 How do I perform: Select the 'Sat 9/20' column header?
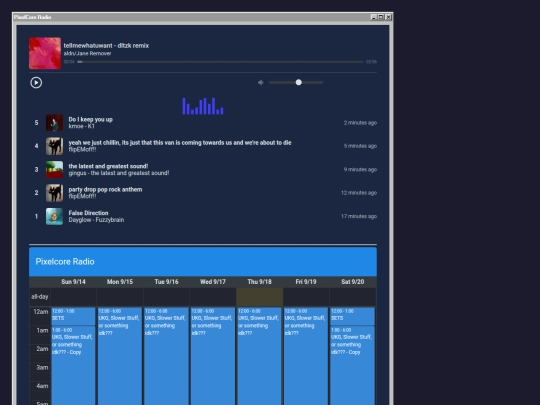tap(352, 282)
